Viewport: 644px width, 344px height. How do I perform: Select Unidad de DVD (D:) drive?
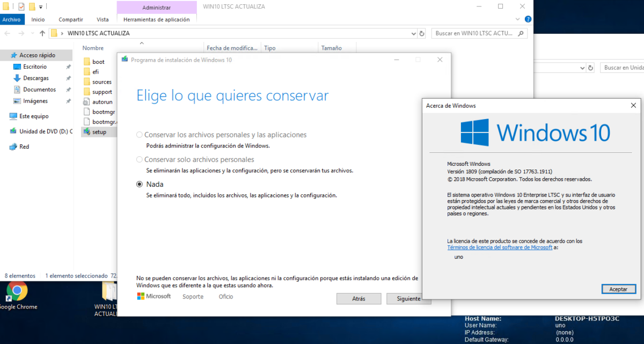coord(45,131)
